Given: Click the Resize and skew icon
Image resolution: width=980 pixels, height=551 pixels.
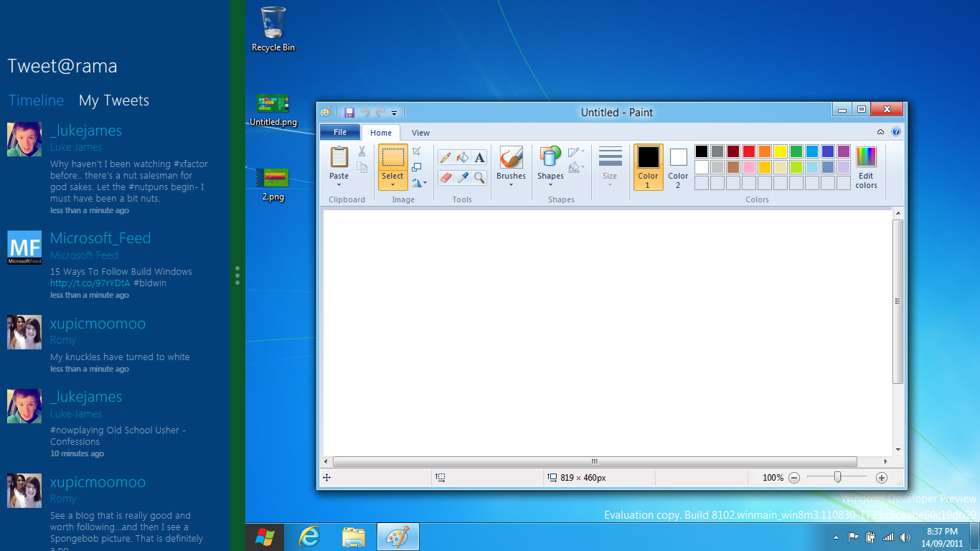Looking at the screenshot, I should (x=417, y=167).
